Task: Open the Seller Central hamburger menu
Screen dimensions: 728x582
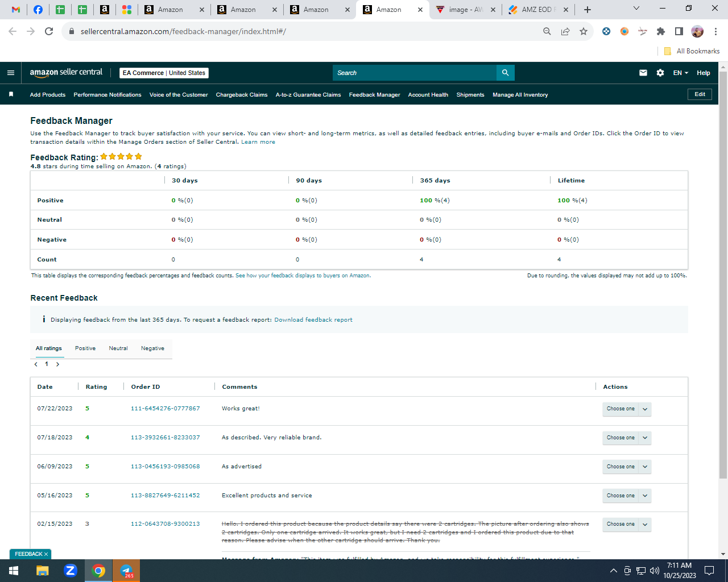Action: 10,73
